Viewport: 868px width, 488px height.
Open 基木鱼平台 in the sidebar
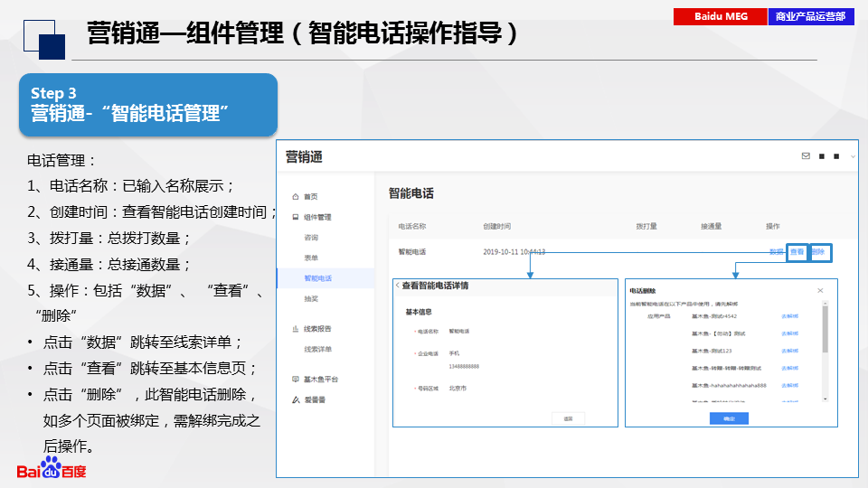pyautogui.click(x=320, y=379)
